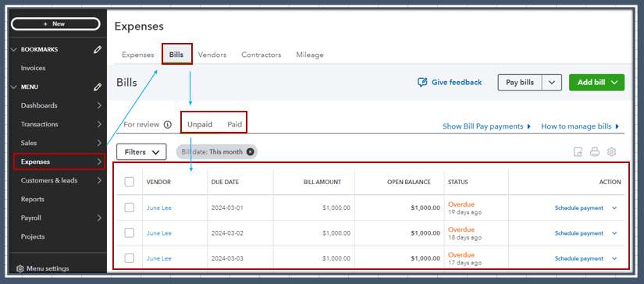Screen dimensions: 644x284
Task: Edit the MENU section pencil icon
Action: coord(98,87)
